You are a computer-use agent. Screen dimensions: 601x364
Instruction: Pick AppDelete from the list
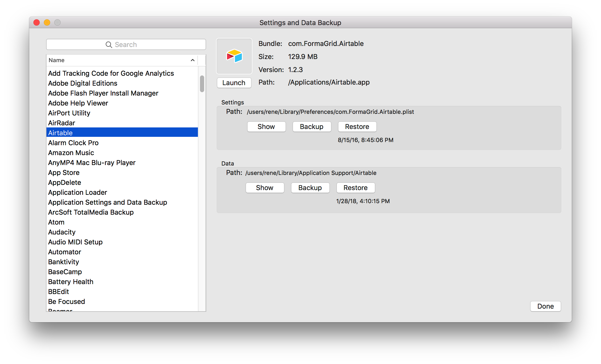[x=122, y=183]
